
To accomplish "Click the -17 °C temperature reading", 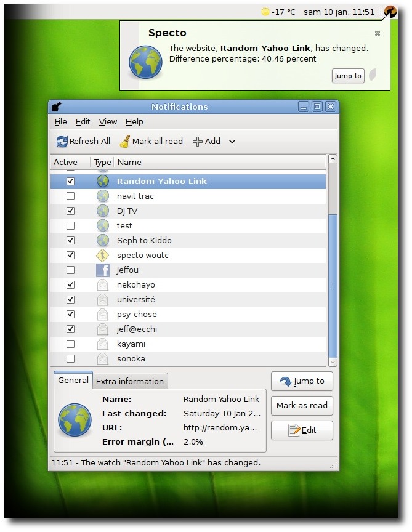I will [x=283, y=12].
